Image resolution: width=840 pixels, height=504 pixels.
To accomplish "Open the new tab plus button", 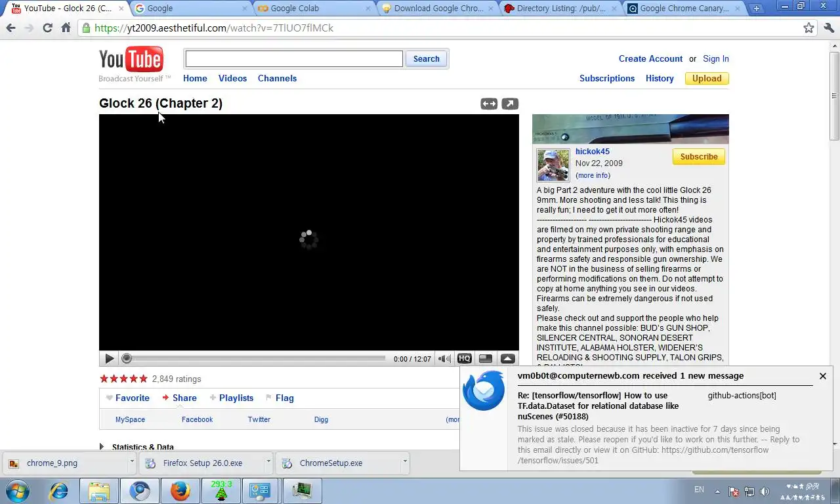I will pyautogui.click(x=756, y=9).
